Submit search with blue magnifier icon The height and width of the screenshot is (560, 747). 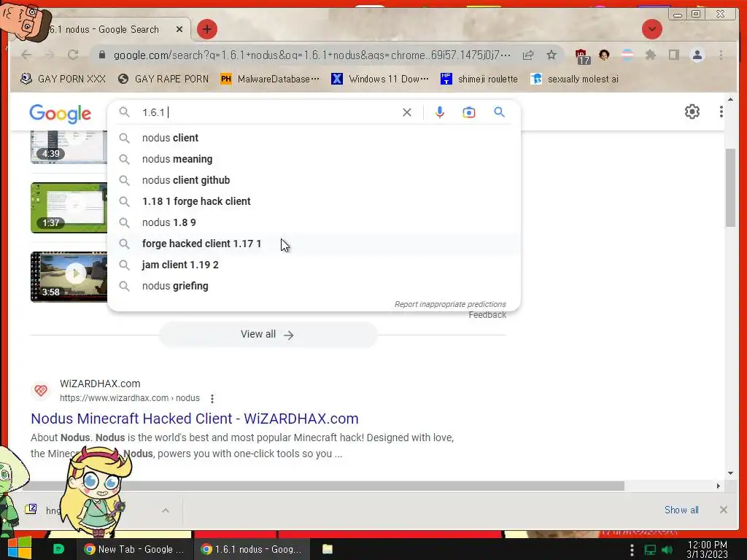click(x=499, y=112)
